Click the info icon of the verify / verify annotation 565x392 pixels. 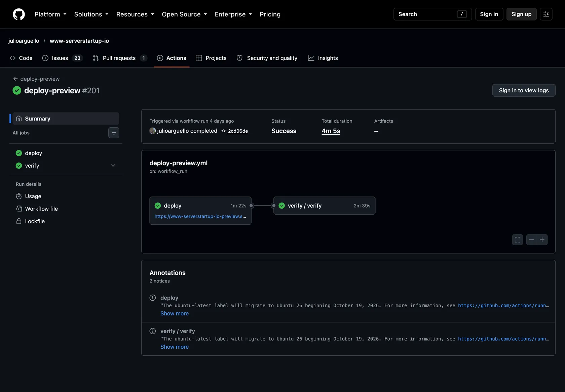[153, 331]
